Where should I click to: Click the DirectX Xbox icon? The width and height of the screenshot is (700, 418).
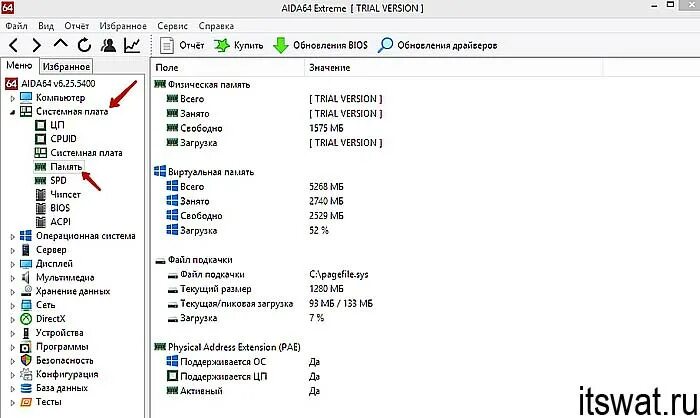(26, 319)
